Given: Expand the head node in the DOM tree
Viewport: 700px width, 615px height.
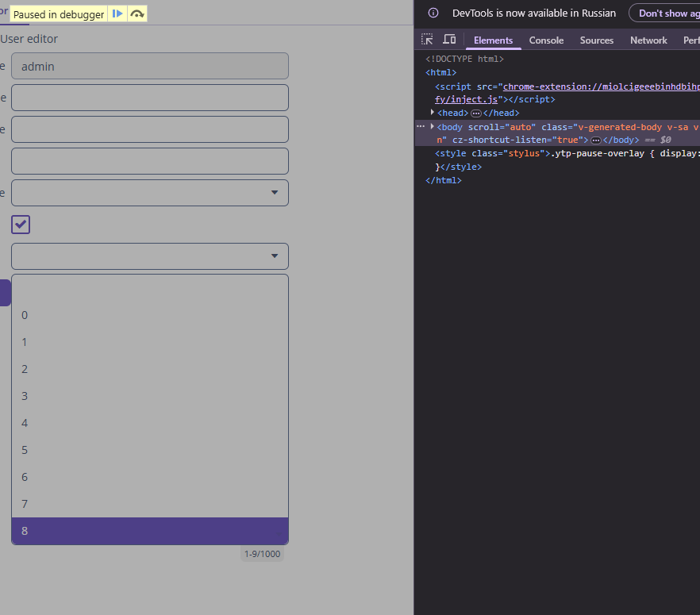Looking at the screenshot, I should [432, 113].
